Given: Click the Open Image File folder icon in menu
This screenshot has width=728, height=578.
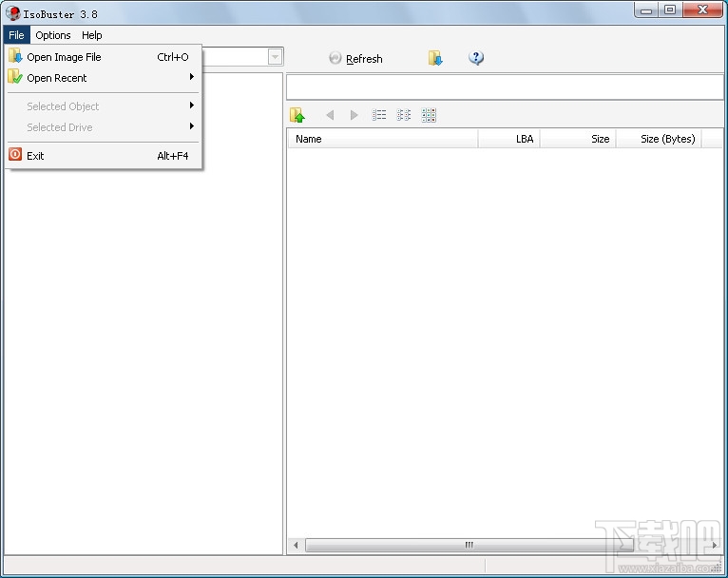Looking at the screenshot, I should pos(15,55).
